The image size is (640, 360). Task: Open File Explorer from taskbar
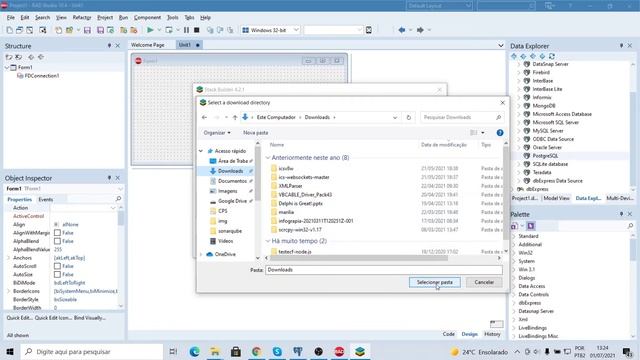(x=215, y=351)
